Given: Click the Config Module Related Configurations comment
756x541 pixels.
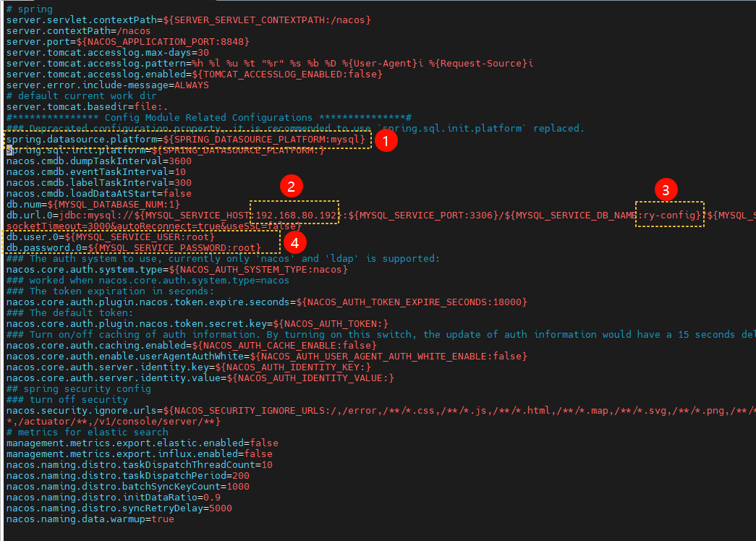Looking at the screenshot, I should pyautogui.click(x=209, y=118).
